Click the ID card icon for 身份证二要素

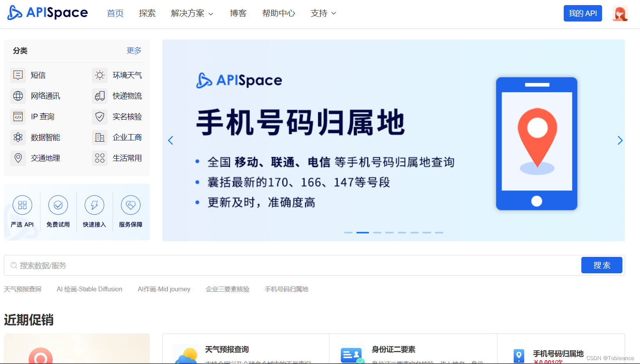click(352, 355)
